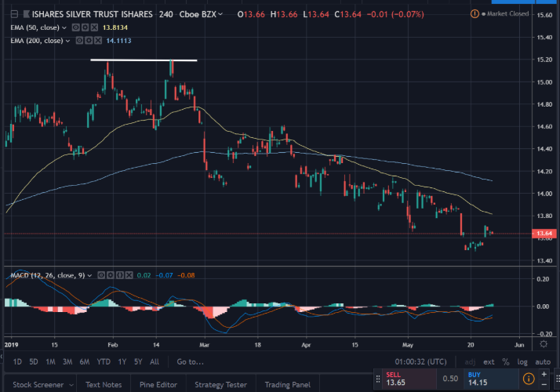Select the white horizontal trend line drawing
Viewport: 560px width, 392px height.
(144, 60)
